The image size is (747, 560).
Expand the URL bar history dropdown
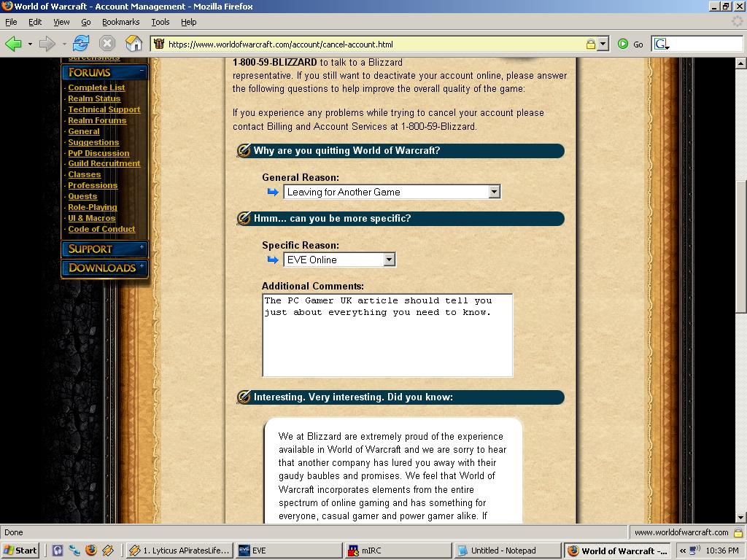click(603, 44)
